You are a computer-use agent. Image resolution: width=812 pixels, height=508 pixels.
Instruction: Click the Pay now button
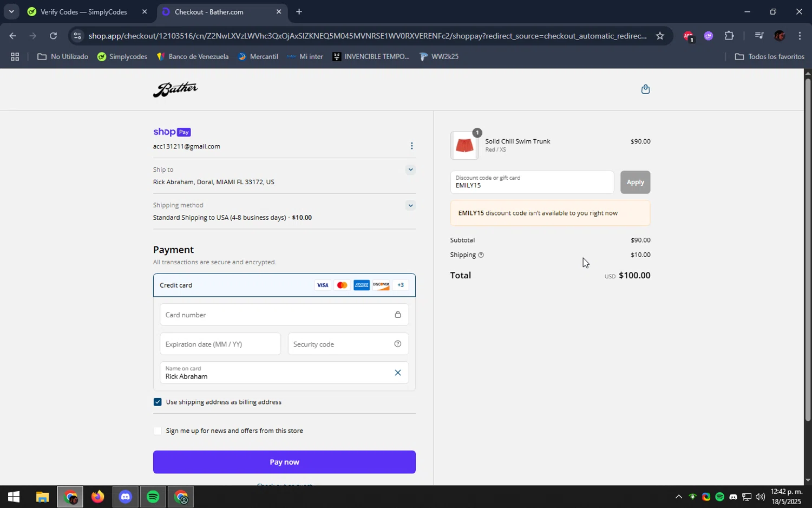pos(284,462)
